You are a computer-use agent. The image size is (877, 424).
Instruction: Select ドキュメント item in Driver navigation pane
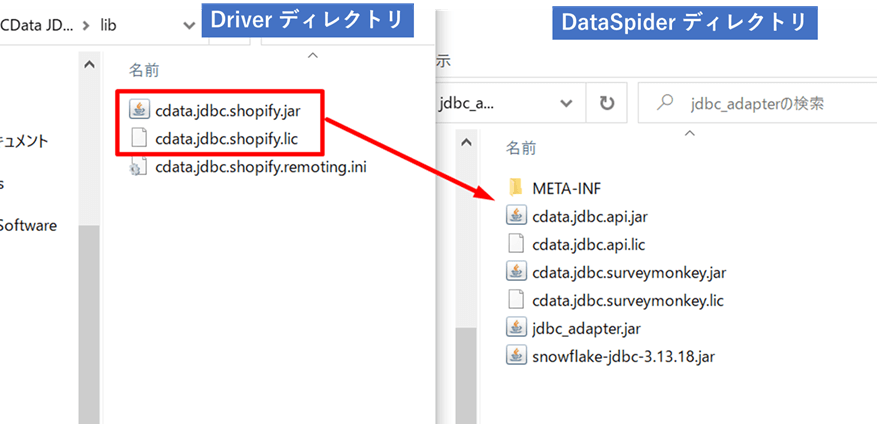click(x=24, y=142)
